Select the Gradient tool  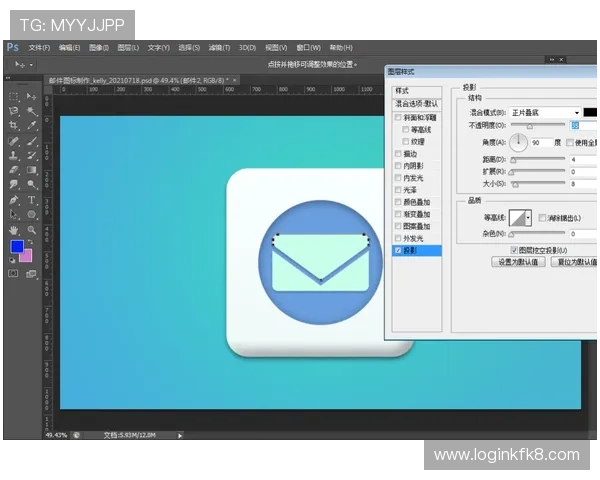(x=31, y=170)
